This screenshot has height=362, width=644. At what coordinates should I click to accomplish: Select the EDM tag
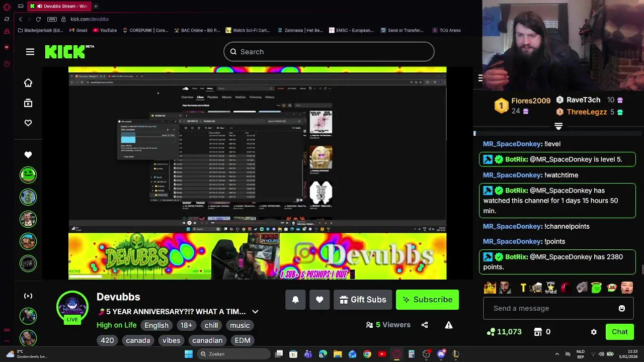[243, 340]
